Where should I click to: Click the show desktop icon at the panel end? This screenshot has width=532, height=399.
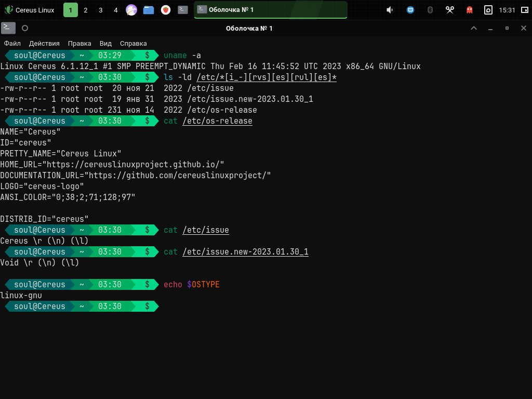coord(525,10)
